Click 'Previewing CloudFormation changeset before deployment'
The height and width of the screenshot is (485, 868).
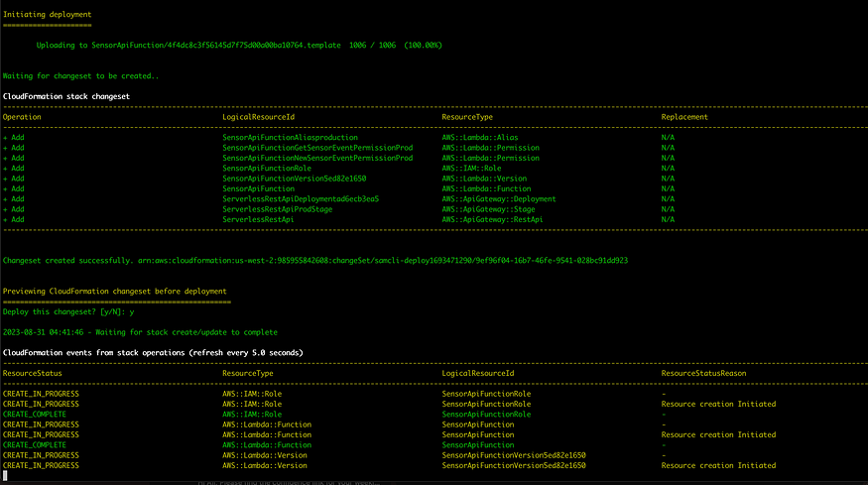115,292
